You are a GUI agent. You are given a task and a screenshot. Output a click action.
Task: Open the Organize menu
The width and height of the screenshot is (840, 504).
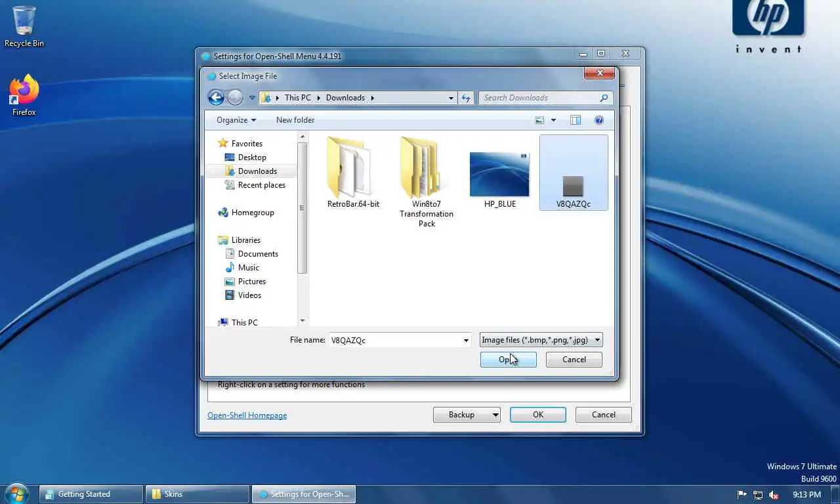click(x=236, y=120)
